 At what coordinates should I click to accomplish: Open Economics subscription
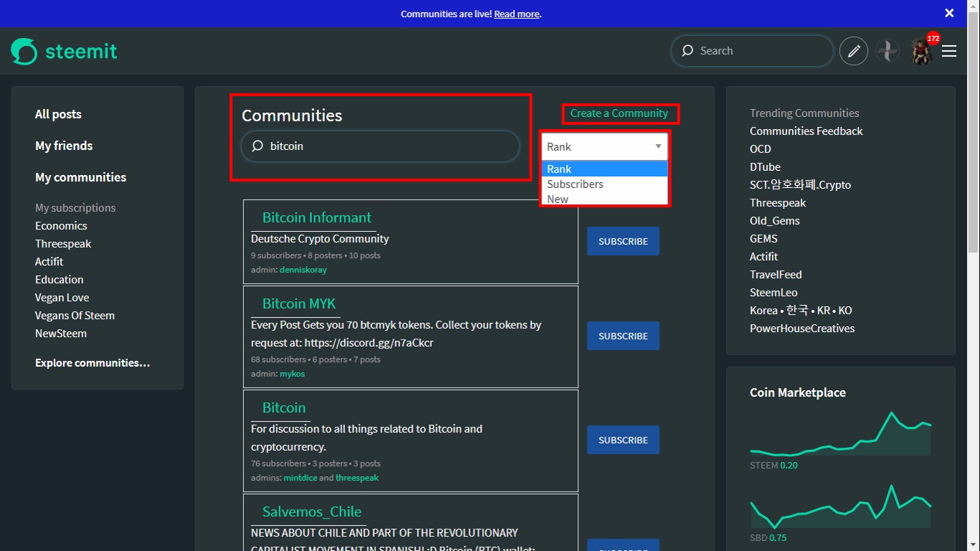tap(61, 225)
